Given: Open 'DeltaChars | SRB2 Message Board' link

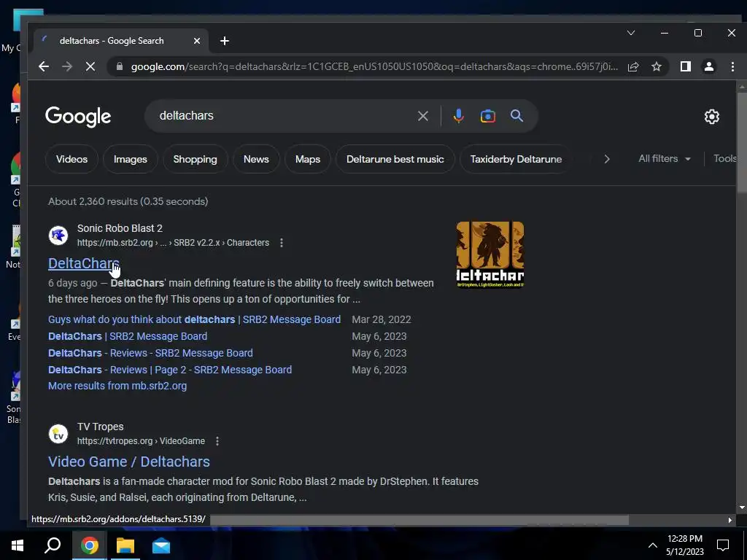Looking at the screenshot, I should click(x=128, y=336).
